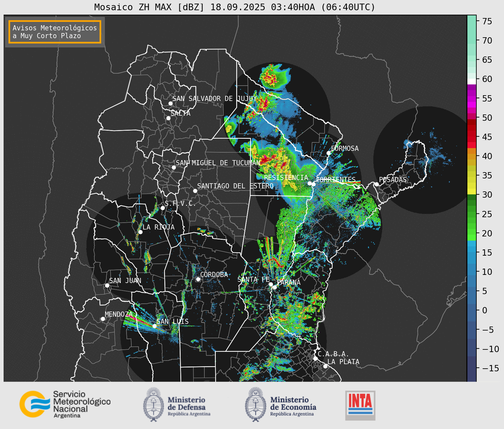The image size is (504, 429).
Task: Click the Posadas city marker dot
Action: coord(377,184)
